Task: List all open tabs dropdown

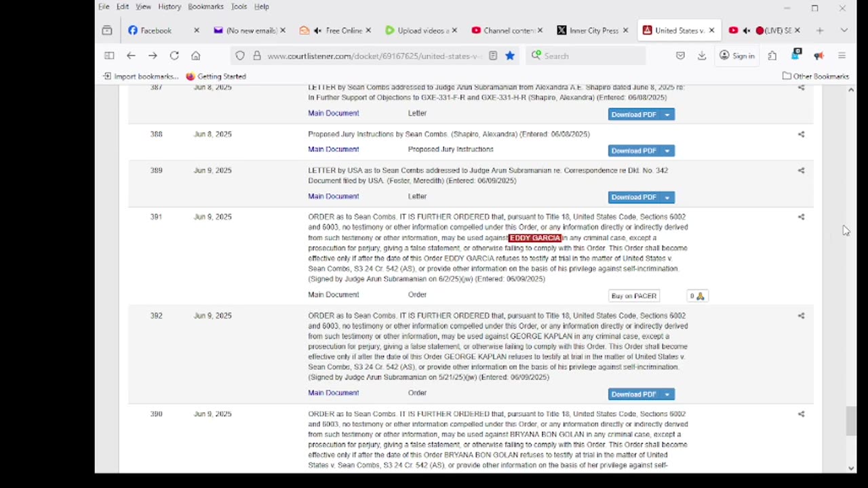Action: [x=844, y=30]
